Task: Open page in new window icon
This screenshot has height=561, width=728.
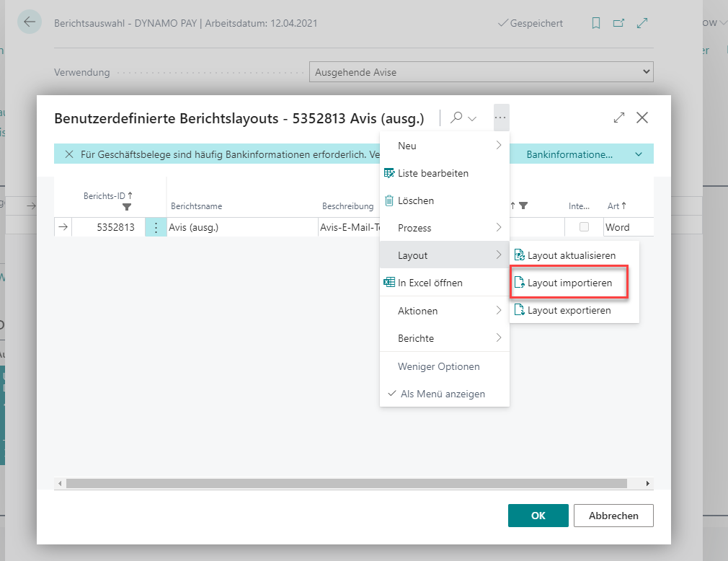Action: click(618, 23)
